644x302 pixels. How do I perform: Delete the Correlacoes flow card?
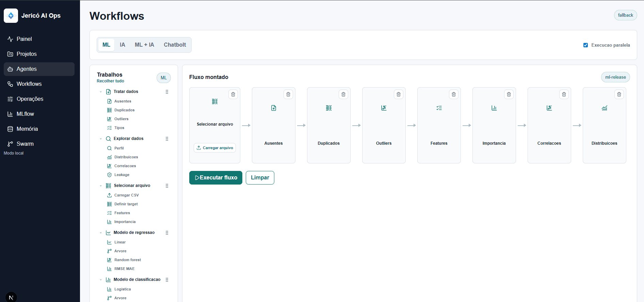(564, 94)
